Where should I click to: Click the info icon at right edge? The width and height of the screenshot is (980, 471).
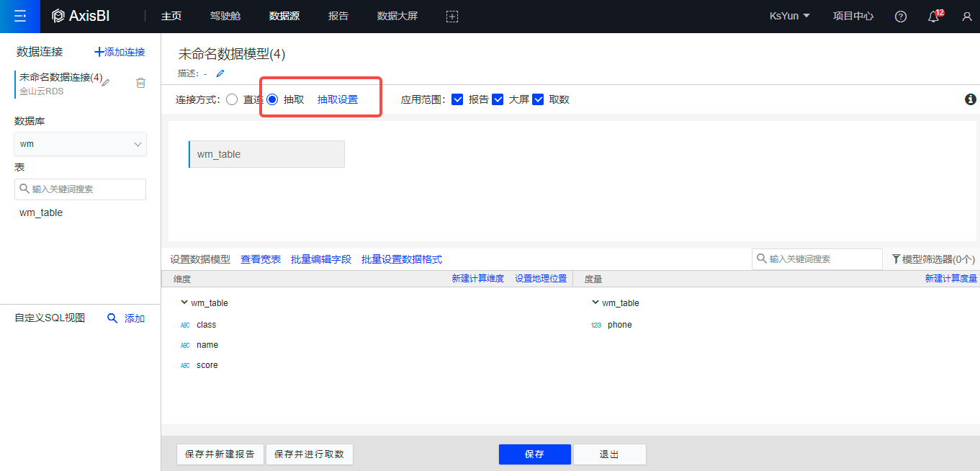[970, 99]
